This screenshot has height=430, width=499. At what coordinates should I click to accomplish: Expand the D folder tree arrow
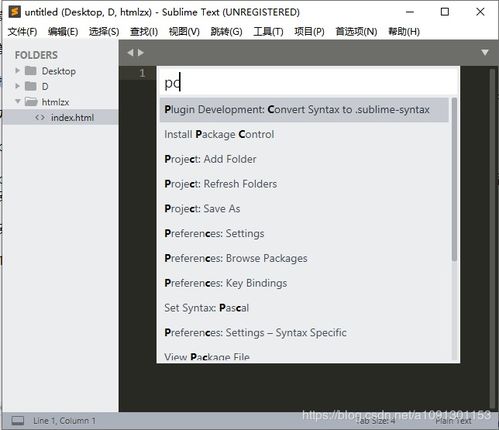coord(18,86)
